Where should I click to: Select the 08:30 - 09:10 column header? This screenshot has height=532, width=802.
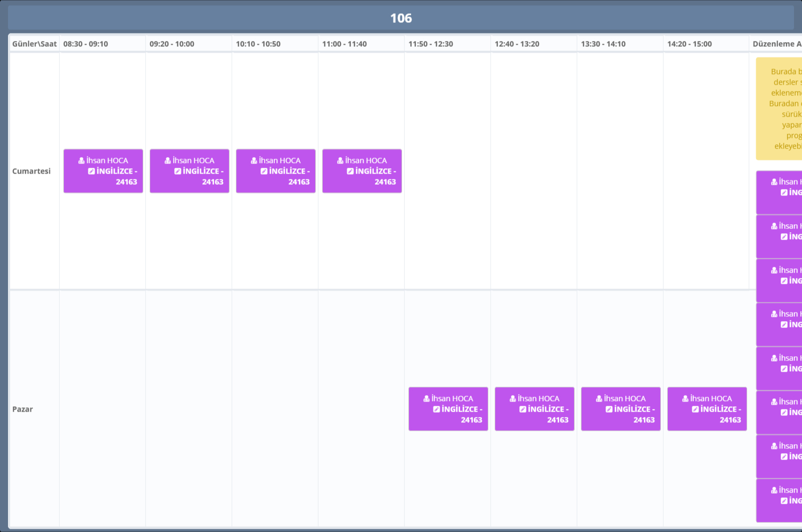[86, 44]
